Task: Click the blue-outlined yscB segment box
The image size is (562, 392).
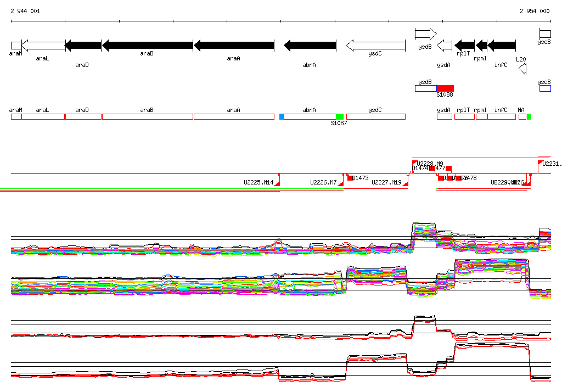Action: [545, 88]
